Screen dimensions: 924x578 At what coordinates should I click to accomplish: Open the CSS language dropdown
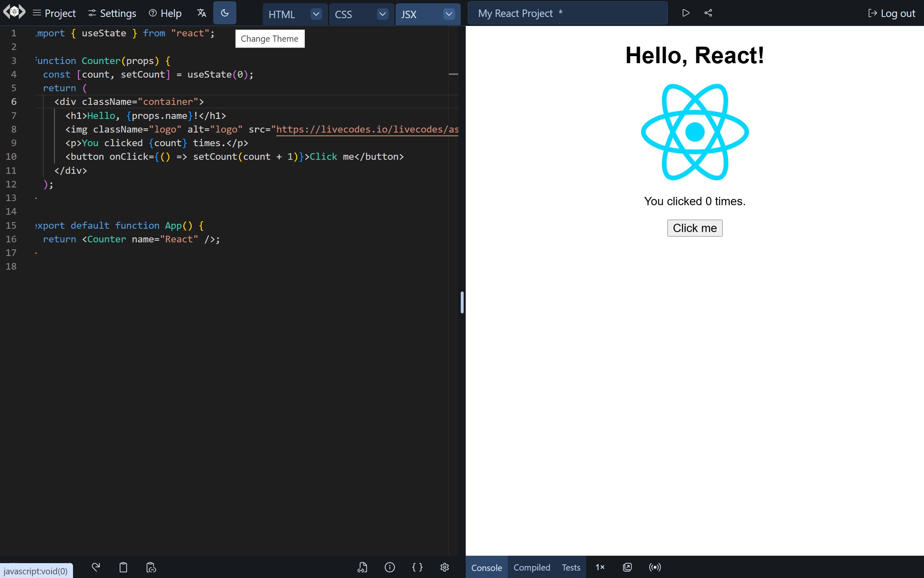[382, 14]
